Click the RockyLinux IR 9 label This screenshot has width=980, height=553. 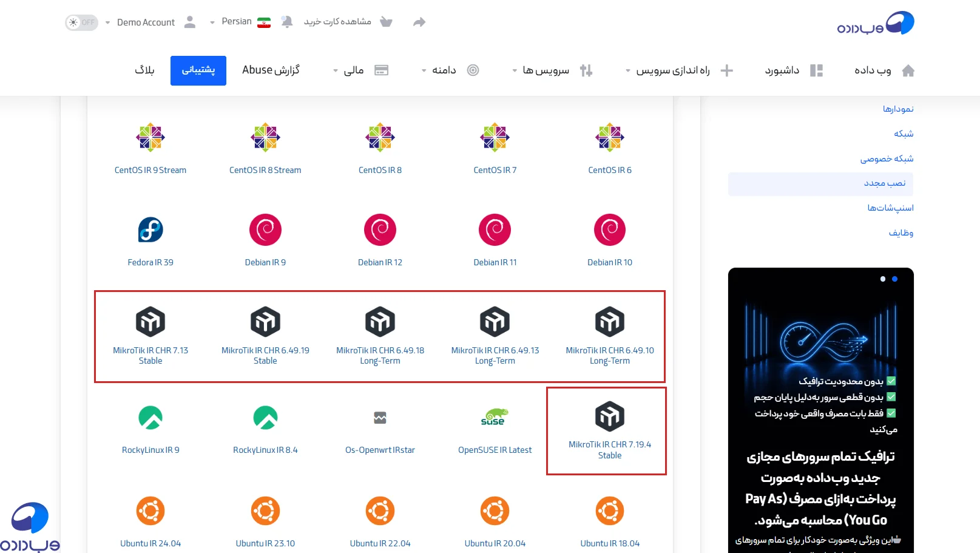150,450
